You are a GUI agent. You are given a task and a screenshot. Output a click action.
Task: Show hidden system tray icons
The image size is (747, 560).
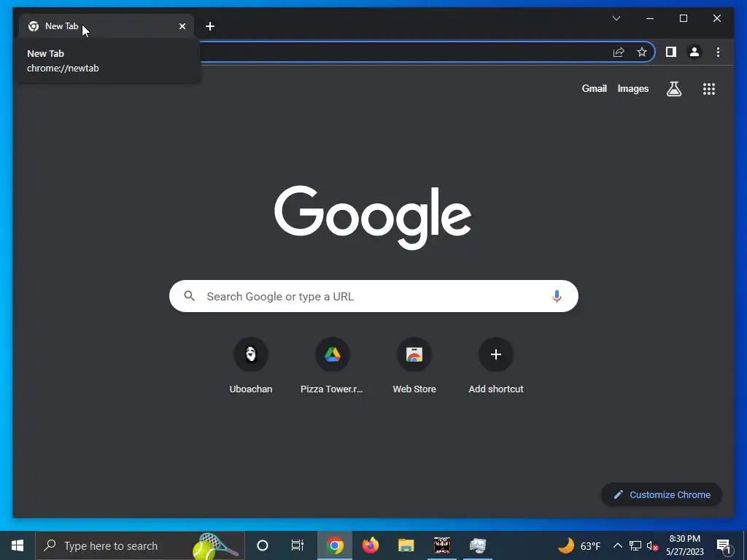617,545
